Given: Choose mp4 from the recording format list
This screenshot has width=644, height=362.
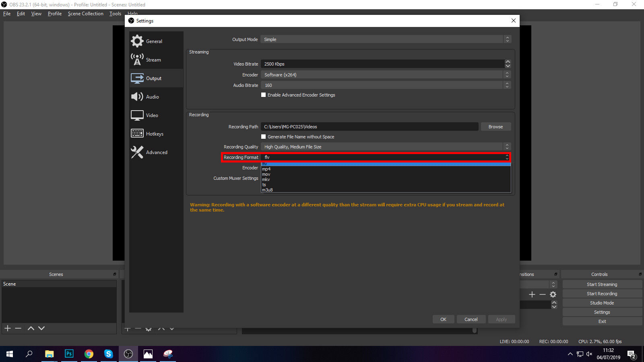Looking at the screenshot, I should pyautogui.click(x=266, y=169).
